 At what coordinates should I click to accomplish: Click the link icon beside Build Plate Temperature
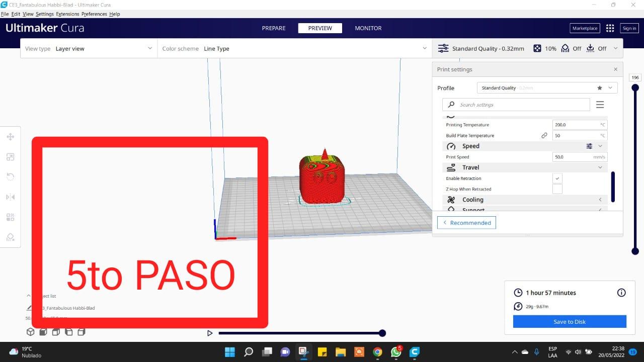coord(544,135)
